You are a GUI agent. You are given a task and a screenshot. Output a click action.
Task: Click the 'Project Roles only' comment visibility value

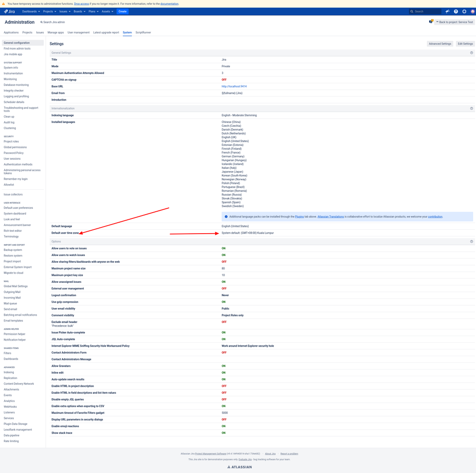(x=233, y=315)
